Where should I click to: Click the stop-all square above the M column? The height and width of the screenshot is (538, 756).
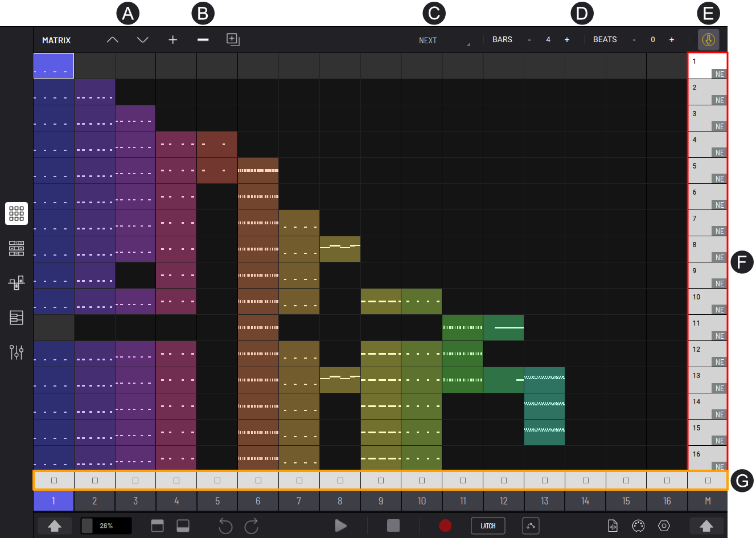(708, 480)
